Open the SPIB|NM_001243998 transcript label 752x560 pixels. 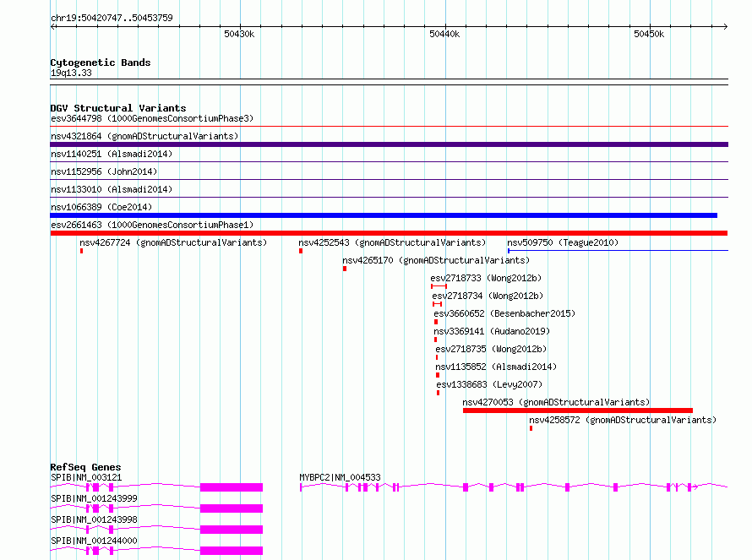coord(94,519)
